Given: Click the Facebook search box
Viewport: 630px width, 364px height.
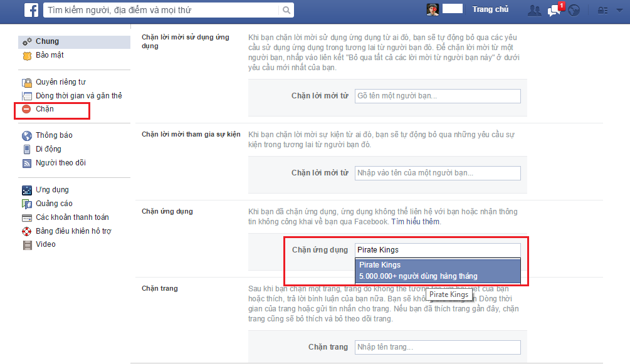Looking at the screenshot, I should [x=160, y=10].
